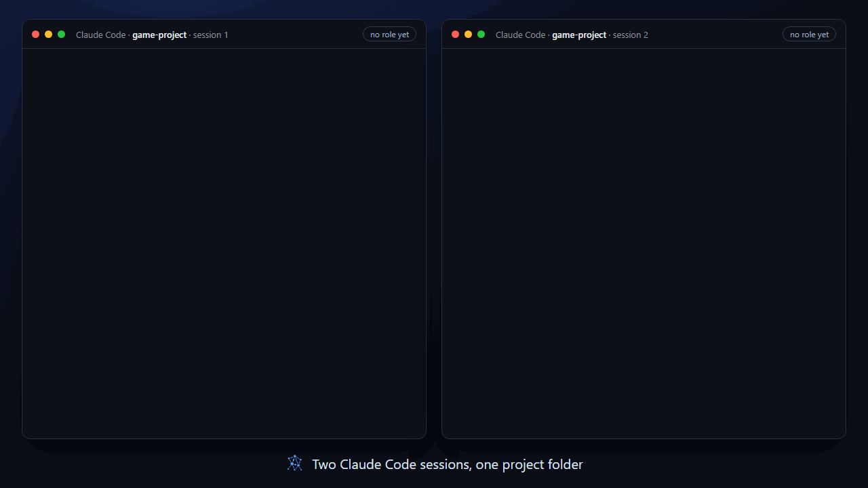Screen dimensions: 868x488
Task: Focus the empty terminal area of session 2
Action: click(644, 243)
